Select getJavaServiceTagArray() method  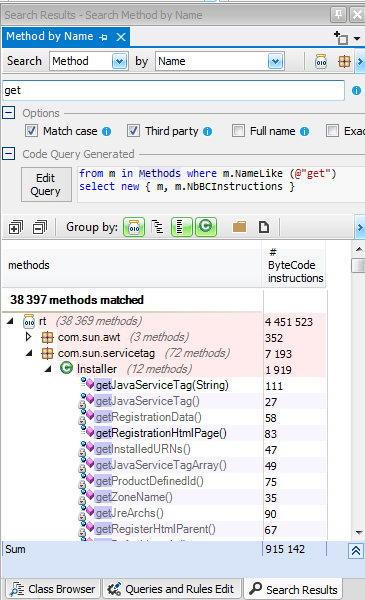[161, 465]
